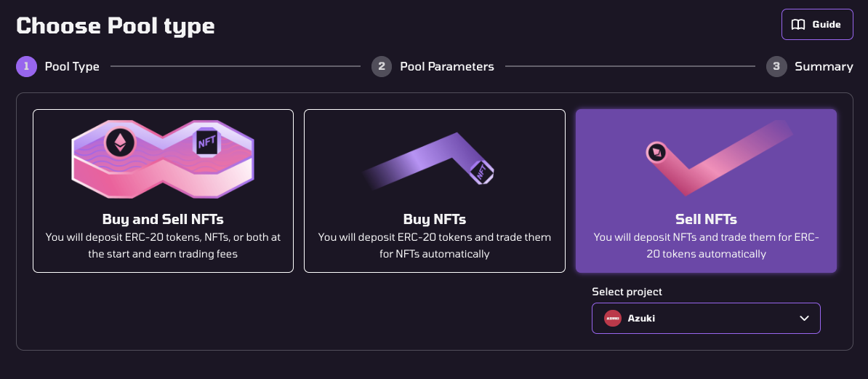Click the NFT cube on Buy NFTs illustration

[481, 172]
